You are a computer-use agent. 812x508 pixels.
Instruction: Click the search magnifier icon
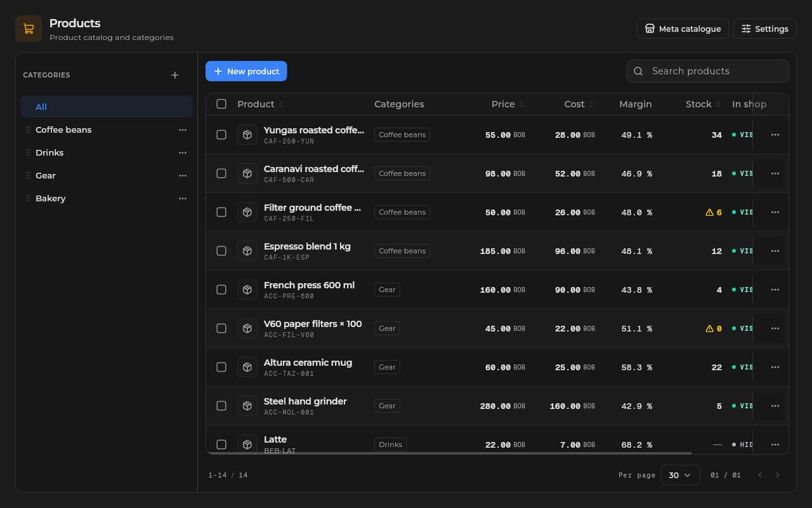tap(639, 71)
